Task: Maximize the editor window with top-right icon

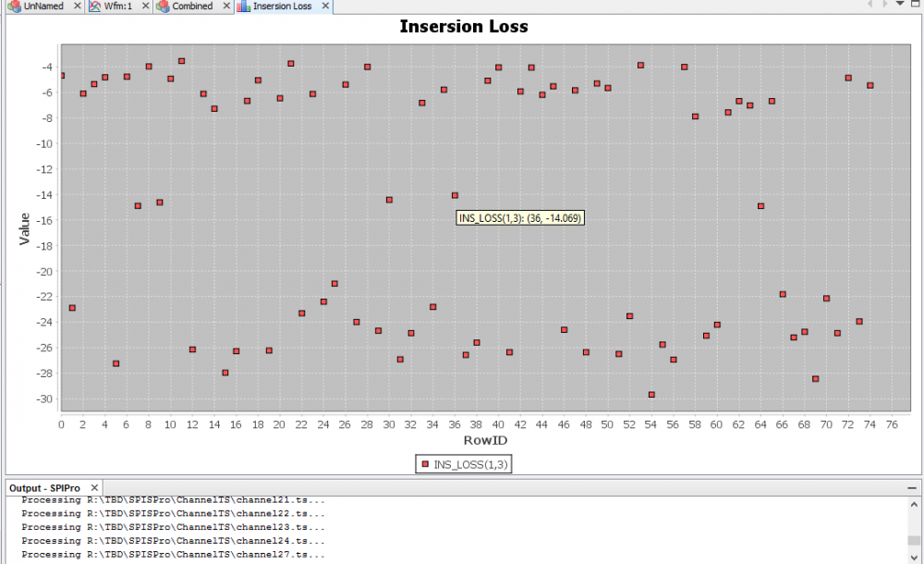Action: click(x=916, y=4)
